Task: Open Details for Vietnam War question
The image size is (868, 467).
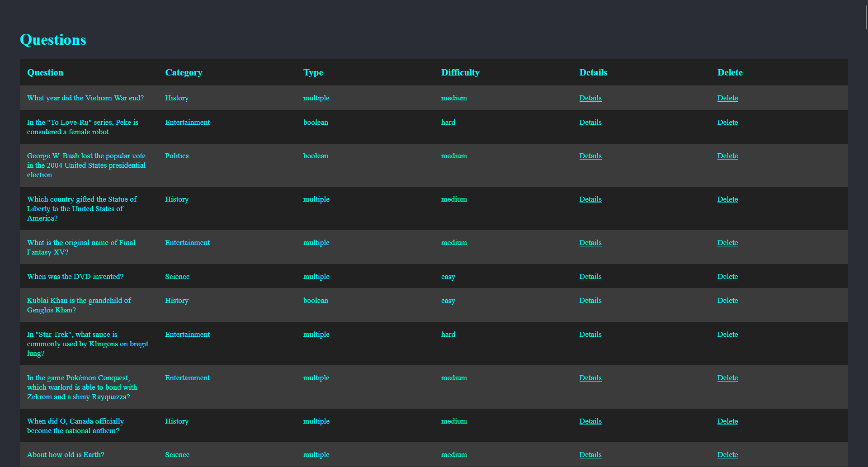Action: tap(590, 98)
